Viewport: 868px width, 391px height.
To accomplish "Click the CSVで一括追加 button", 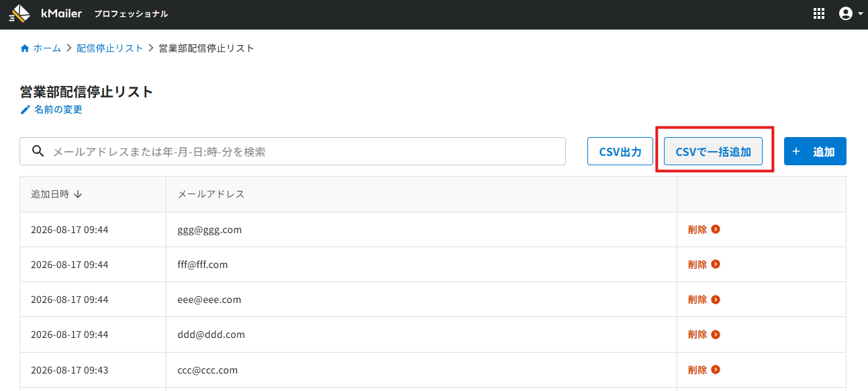I will click(x=713, y=151).
